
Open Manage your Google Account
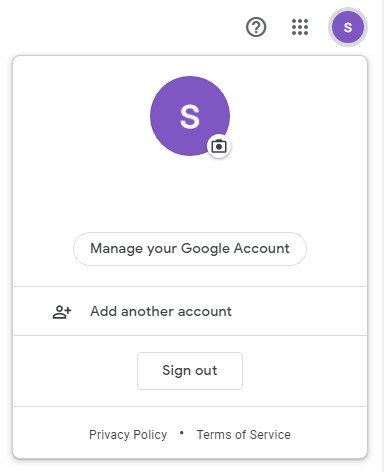(x=190, y=249)
